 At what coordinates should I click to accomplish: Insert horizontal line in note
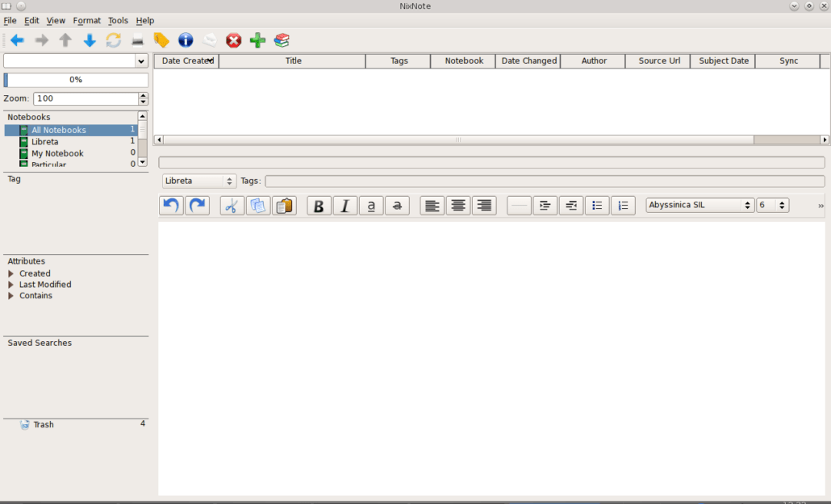click(x=519, y=206)
